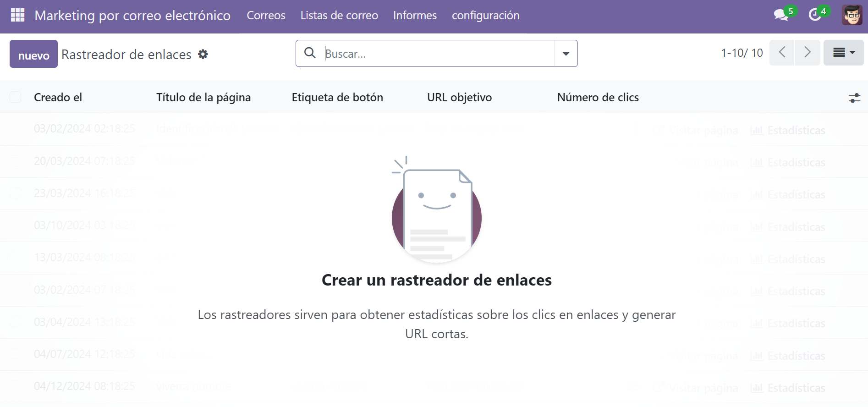Click Marketing por correo electrónico app title
Screen dimensions: 868x407
132,16
